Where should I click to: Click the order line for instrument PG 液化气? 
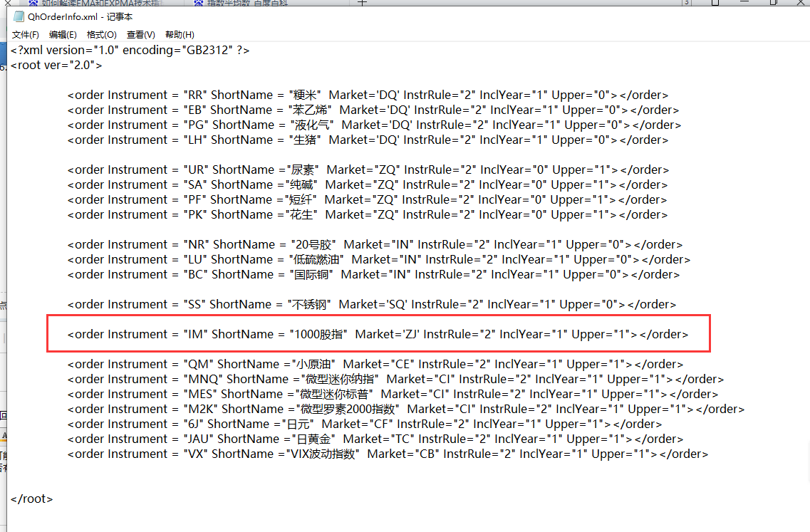pyautogui.click(x=374, y=125)
